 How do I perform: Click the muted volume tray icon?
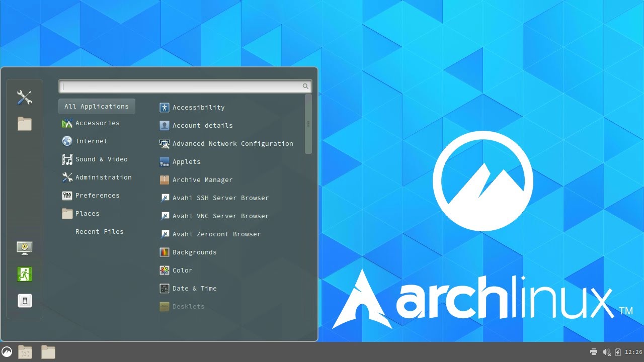(606, 352)
